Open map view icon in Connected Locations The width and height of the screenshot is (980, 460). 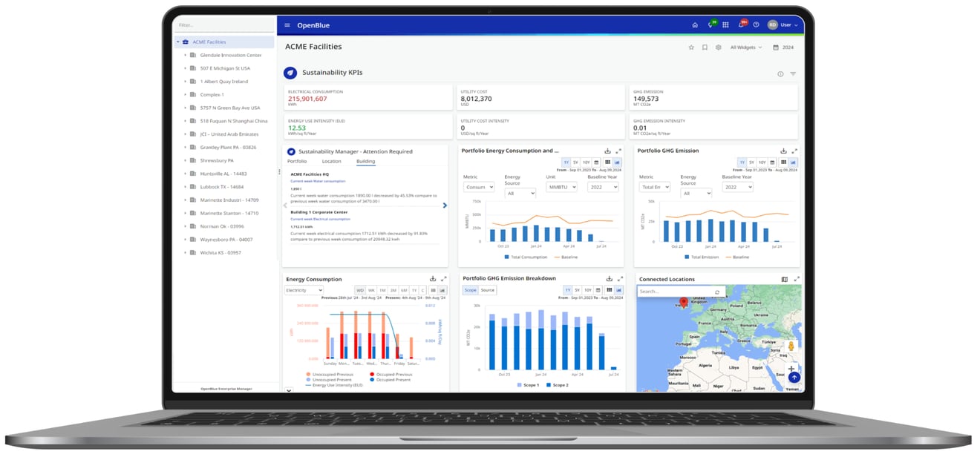(x=785, y=279)
